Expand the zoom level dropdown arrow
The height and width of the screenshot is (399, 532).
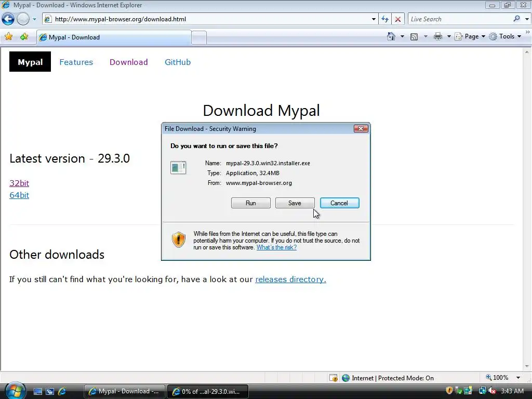(518, 378)
